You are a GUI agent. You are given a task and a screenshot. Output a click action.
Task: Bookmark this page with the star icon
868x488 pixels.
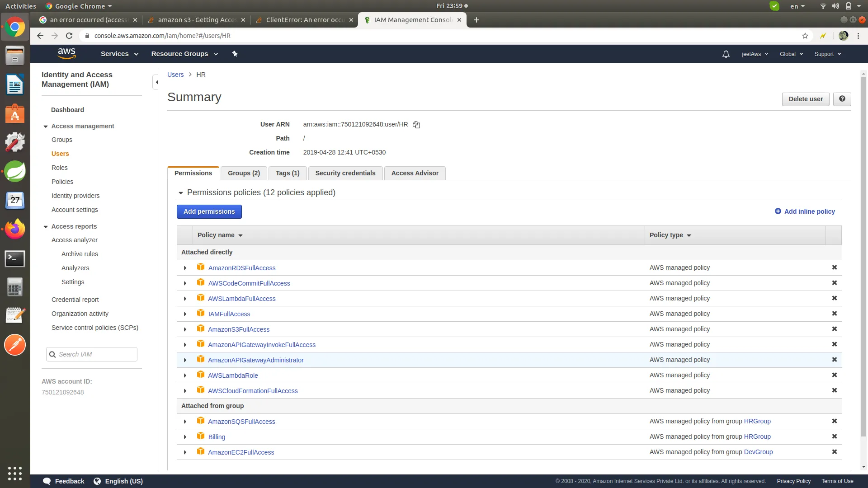(x=805, y=36)
